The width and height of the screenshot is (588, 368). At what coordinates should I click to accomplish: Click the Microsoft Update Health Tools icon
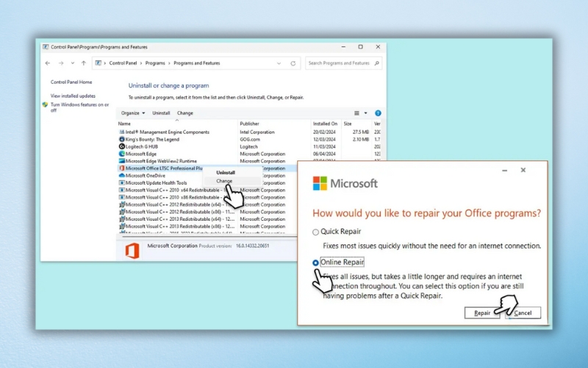(121, 183)
